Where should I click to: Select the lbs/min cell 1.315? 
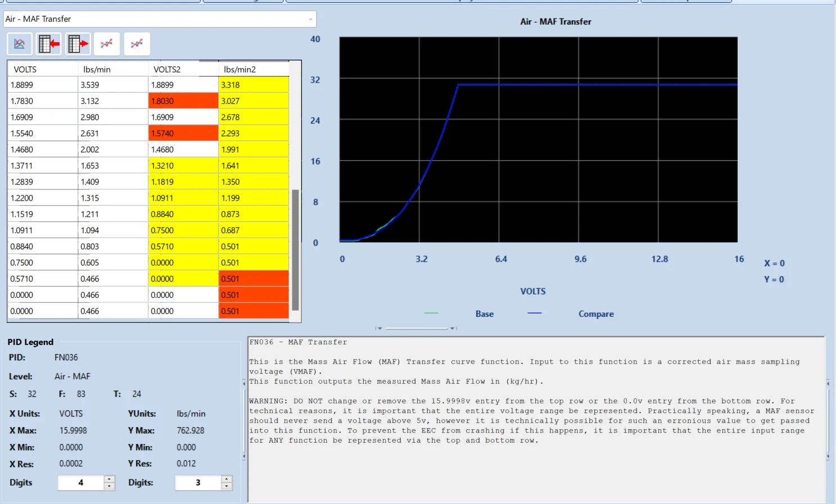[x=113, y=198]
